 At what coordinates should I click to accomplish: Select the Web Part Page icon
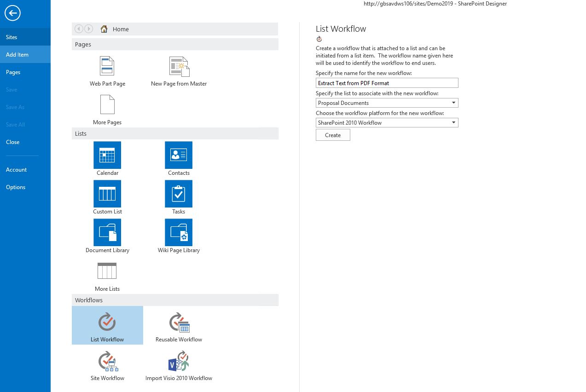tap(107, 66)
